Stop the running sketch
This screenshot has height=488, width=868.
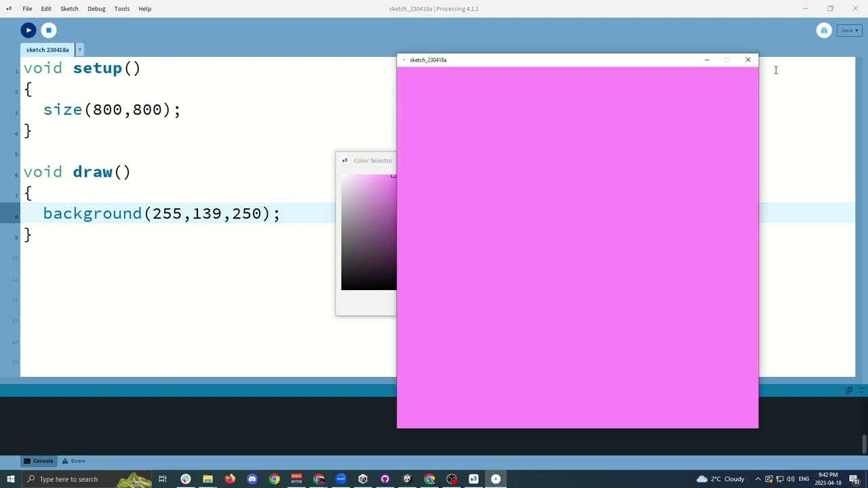tap(49, 30)
